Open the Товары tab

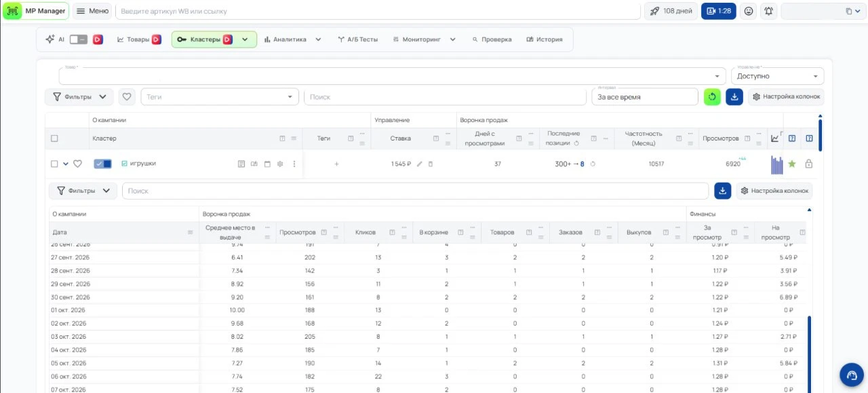(139, 39)
